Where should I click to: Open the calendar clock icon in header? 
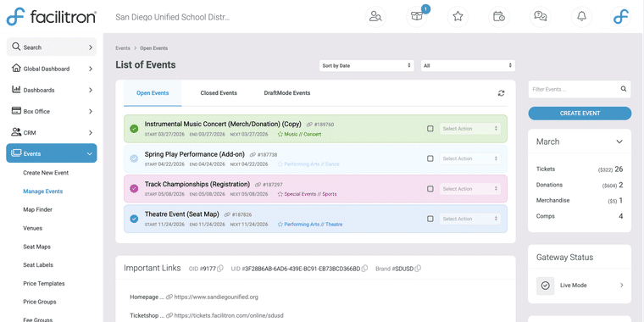pyautogui.click(x=499, y=17)
